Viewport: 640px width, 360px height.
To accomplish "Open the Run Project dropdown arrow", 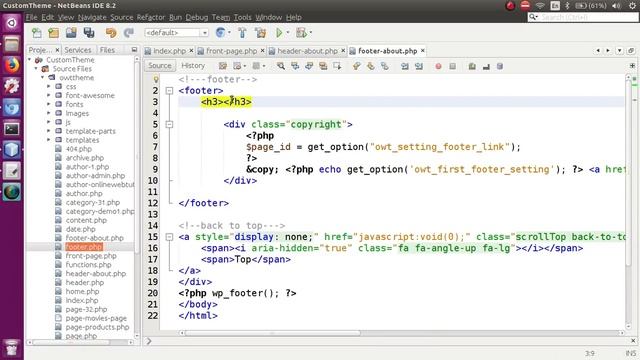I will click(288, 33).
